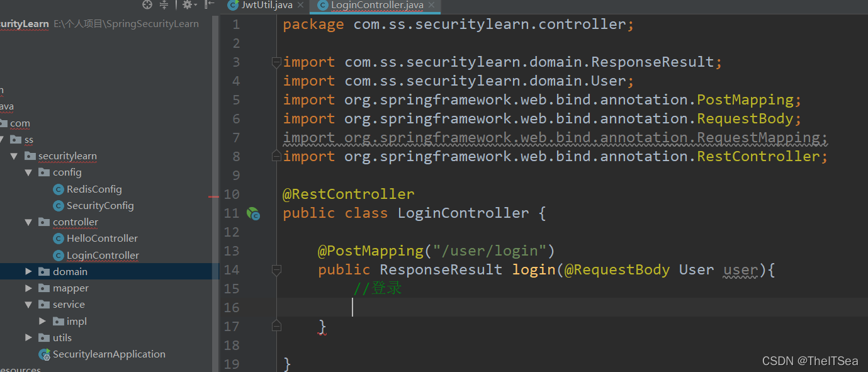Click the LoginController class icon in tree
Screen dimensions: 868x372
pyautogui.click(x=58, y=255)
